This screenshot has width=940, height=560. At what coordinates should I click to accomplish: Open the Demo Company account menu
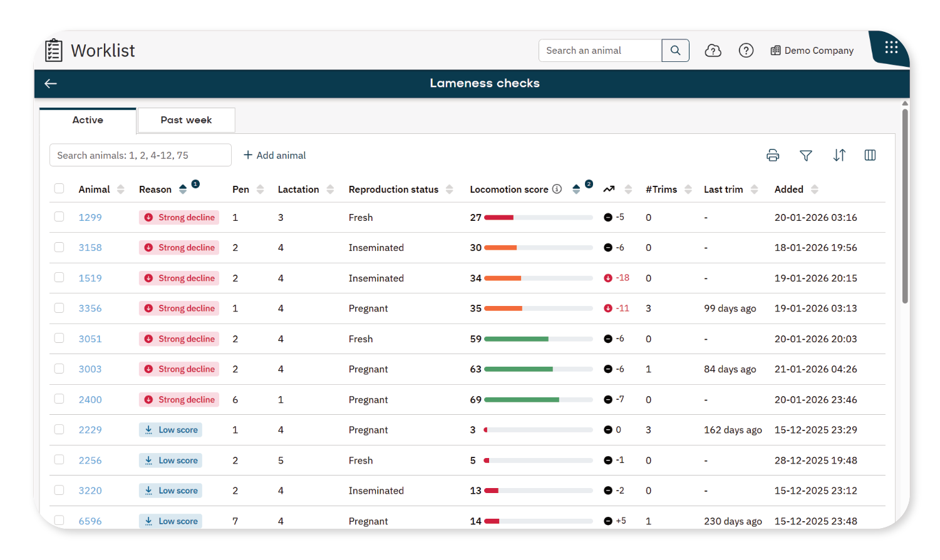pyautogui.click(x=812, y=51)
